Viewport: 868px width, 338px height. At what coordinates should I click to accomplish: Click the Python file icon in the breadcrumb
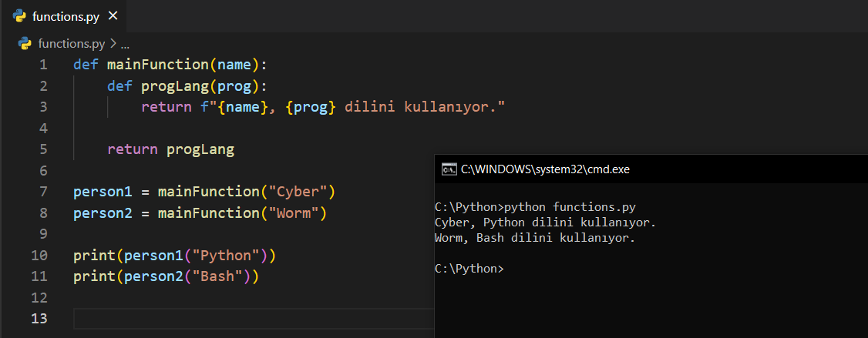pyautogui.click(x=25, y=44)
